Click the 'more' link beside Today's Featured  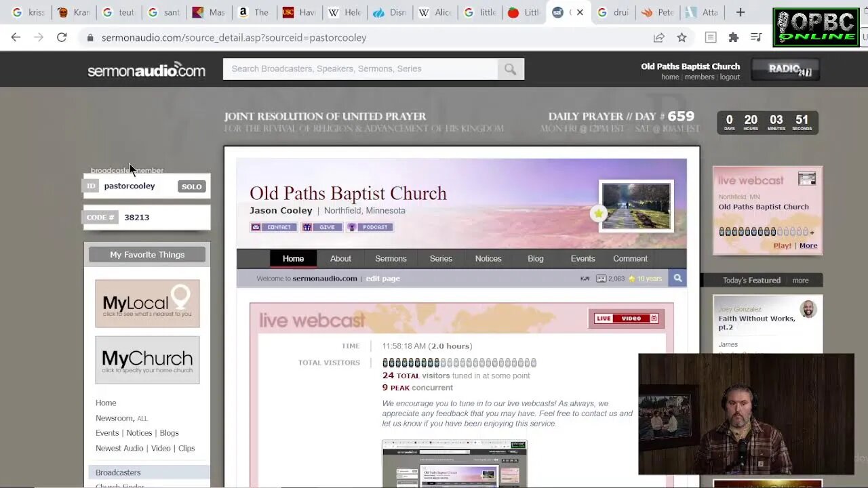(800, 280)
